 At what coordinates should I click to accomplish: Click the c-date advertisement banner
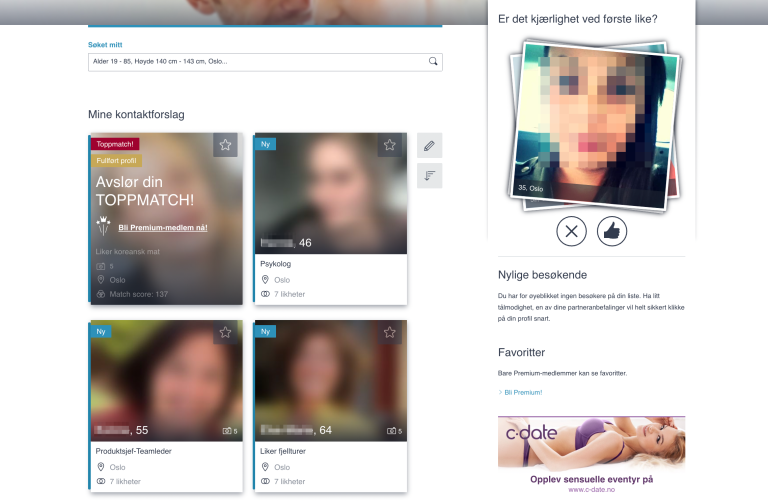pos(591,456)
